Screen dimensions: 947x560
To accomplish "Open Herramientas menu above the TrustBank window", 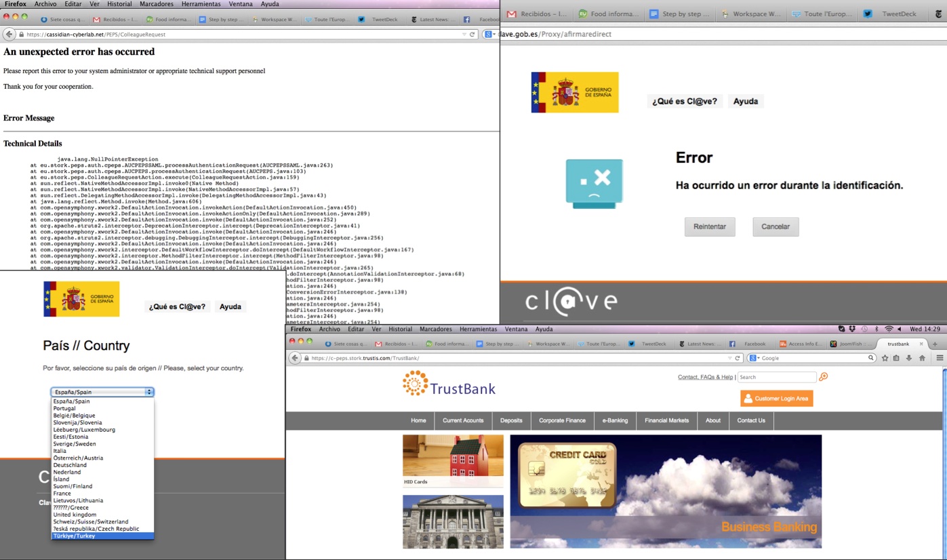I will tap(478, 329).
